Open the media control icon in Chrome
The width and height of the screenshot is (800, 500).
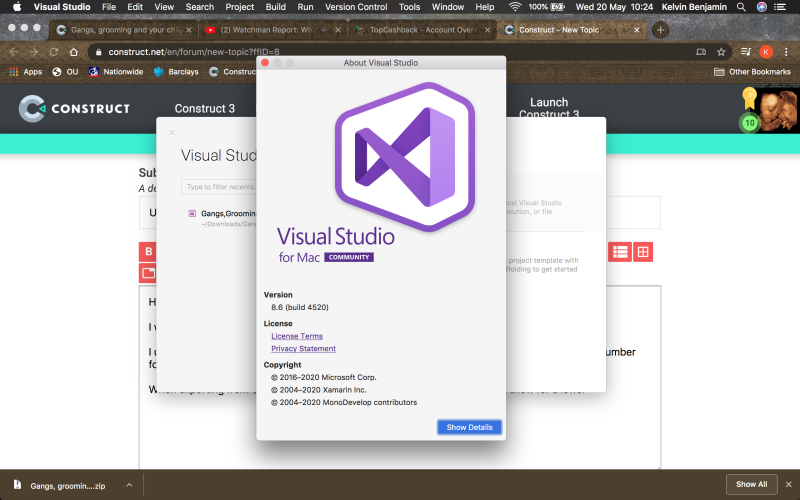tap(745, 52)
